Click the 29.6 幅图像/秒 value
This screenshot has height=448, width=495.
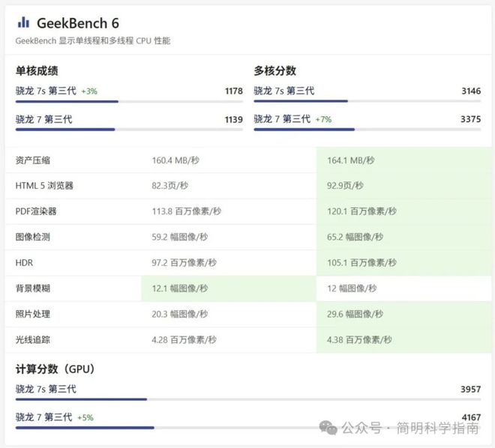pos(355,314)
